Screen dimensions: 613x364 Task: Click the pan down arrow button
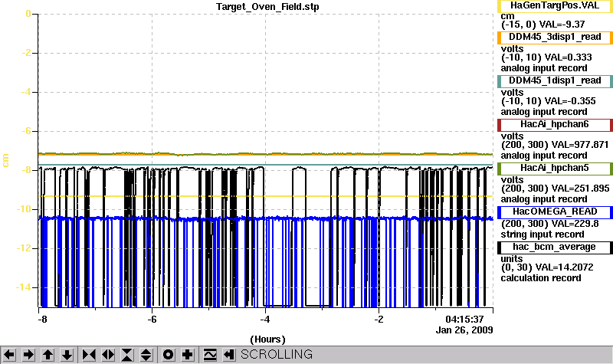[67, 355]
